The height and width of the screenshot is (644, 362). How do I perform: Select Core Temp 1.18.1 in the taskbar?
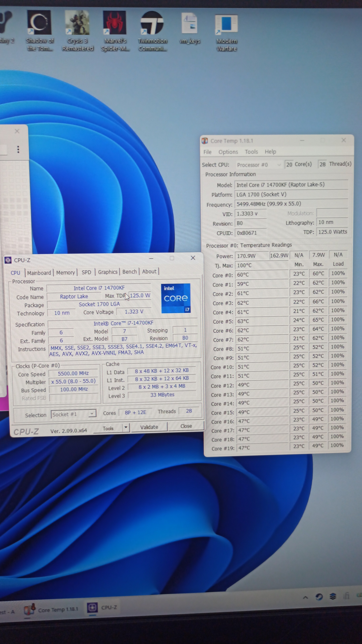51,610
